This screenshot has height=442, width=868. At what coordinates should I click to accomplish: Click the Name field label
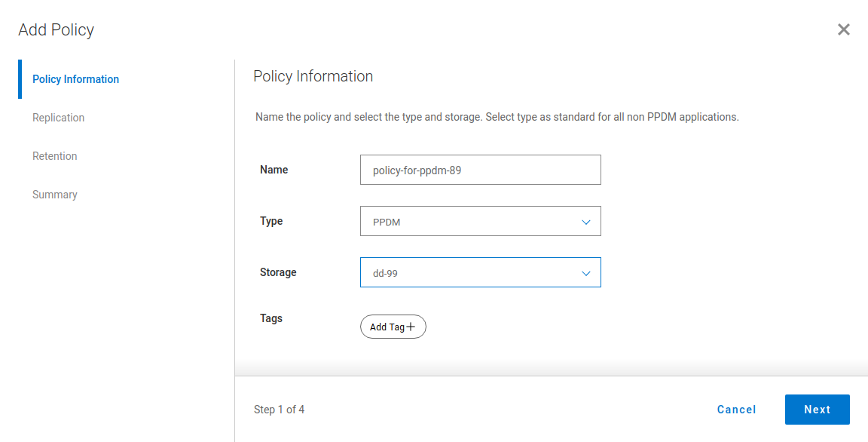click(x=274, y=170)
